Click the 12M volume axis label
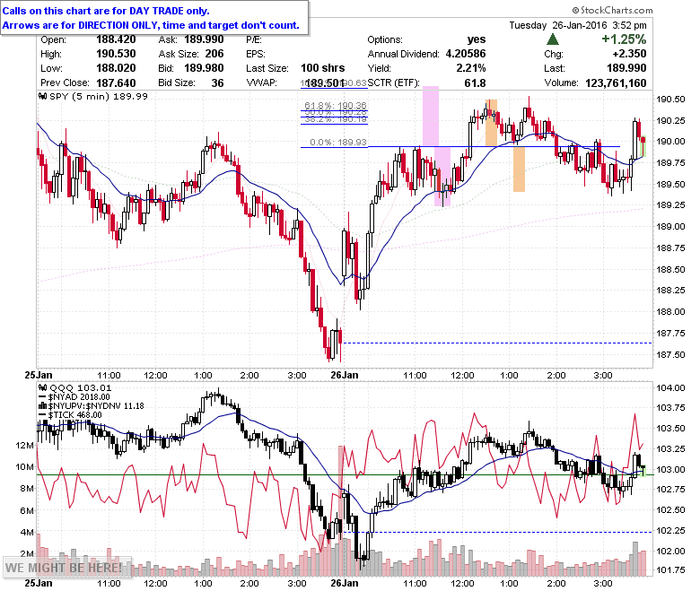Image resolution: width=700 pixels, height=591 pixels. [24, 445]
